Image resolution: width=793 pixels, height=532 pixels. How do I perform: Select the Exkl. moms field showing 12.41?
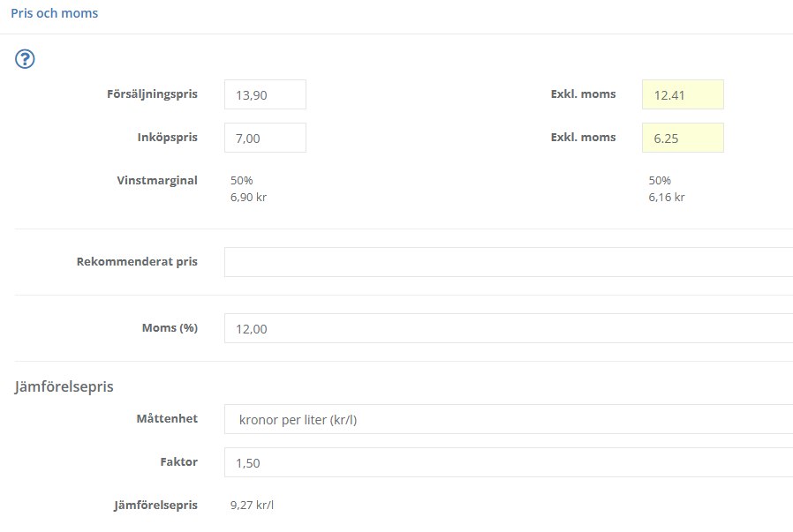coord(683,94)
